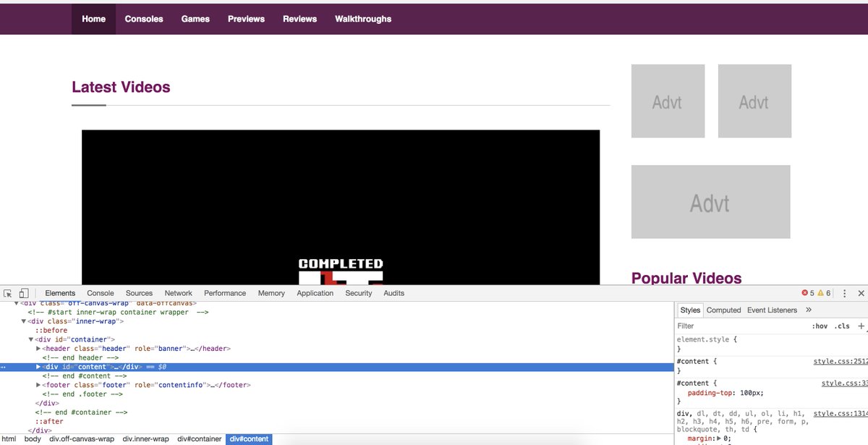Image resolution: width=868 pixels, height=445 pixels.
Task: Toggle the .cls class editor button
Action: (842, 326)
